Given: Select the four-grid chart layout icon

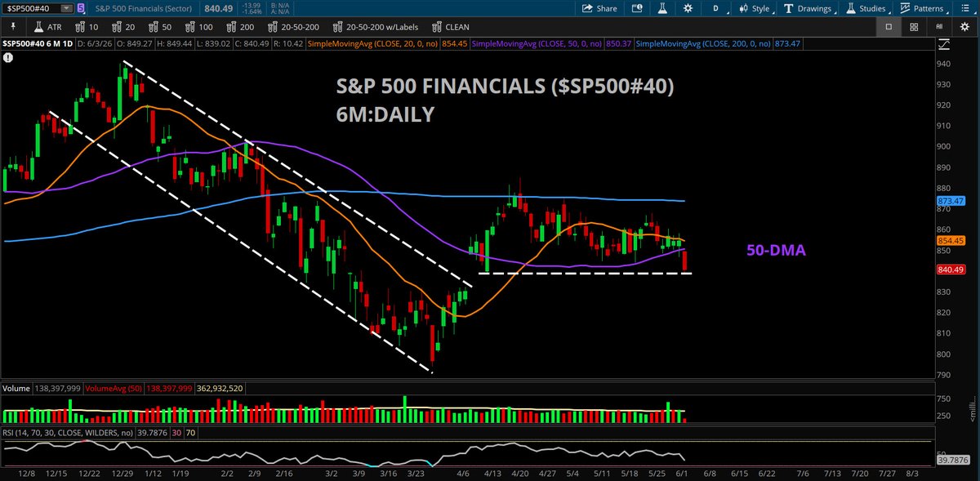Looking at the screenshot, I should click(x=914, y=27).
